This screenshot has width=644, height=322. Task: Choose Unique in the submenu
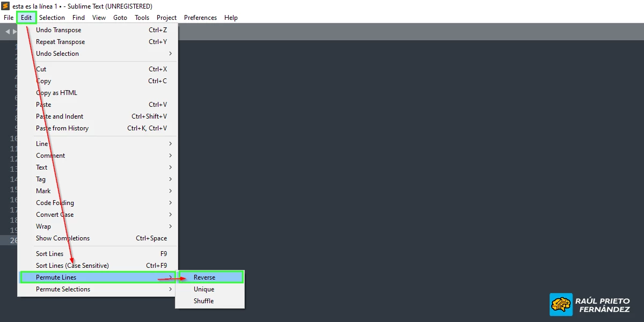tap(204, 289)
